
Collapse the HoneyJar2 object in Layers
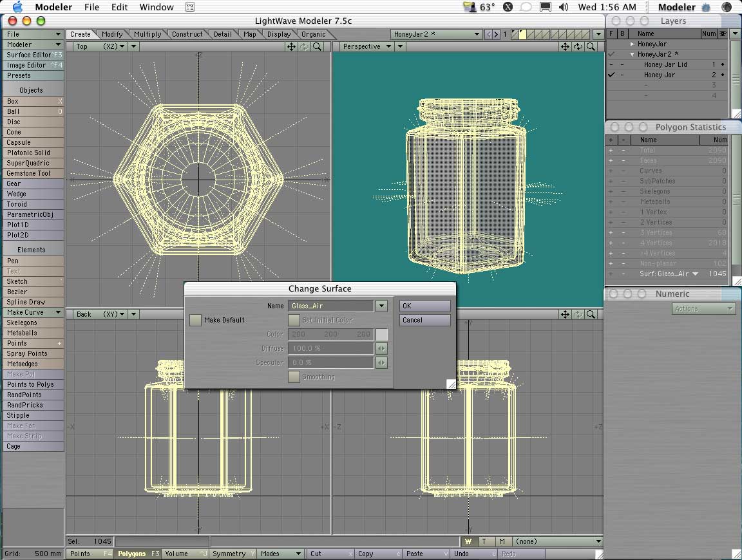633,55
